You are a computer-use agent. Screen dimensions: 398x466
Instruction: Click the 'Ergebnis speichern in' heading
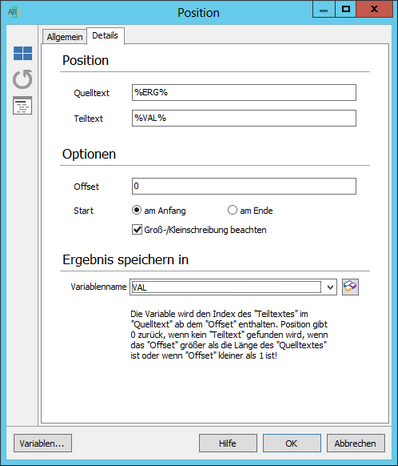pyautogui.click(x=125, y=260)
